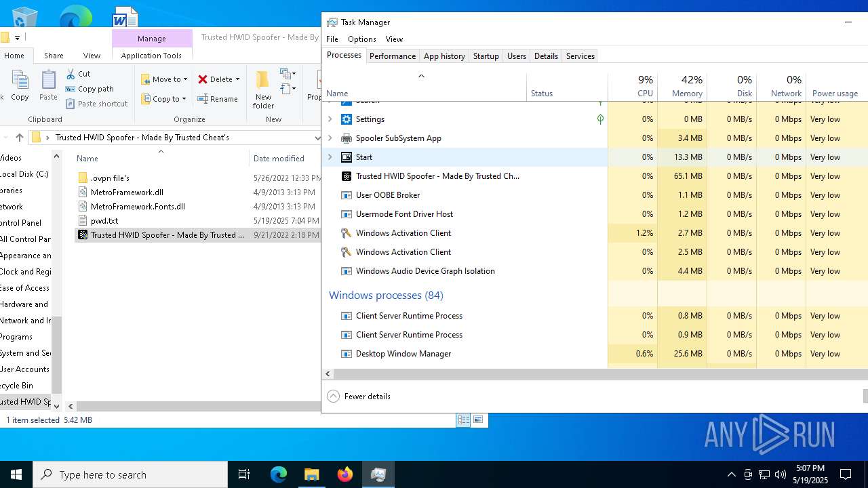The height and width of the screenshot is (488, 868).
Task: Select the MetroFramework.dll file
Action: [127, 192]
